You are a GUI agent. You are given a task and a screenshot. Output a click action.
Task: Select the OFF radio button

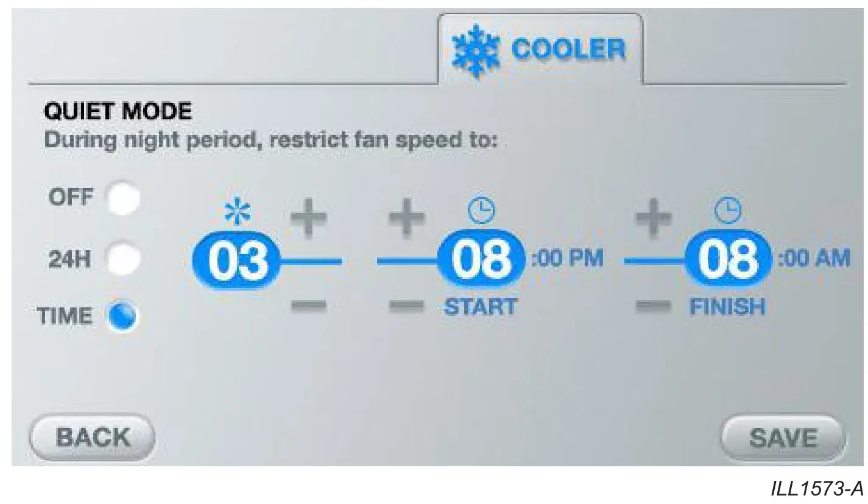pyautogui.click(x=123, y=197)
